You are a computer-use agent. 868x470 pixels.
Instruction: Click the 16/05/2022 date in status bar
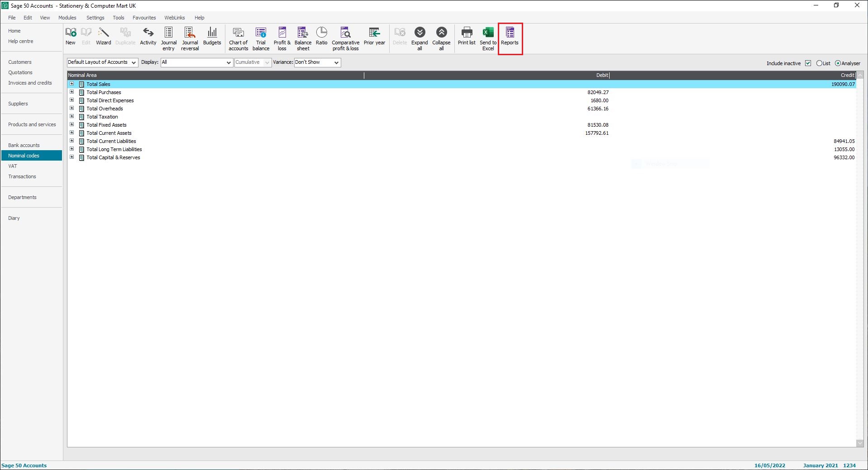pyautogui.click(x=769, y=465)
